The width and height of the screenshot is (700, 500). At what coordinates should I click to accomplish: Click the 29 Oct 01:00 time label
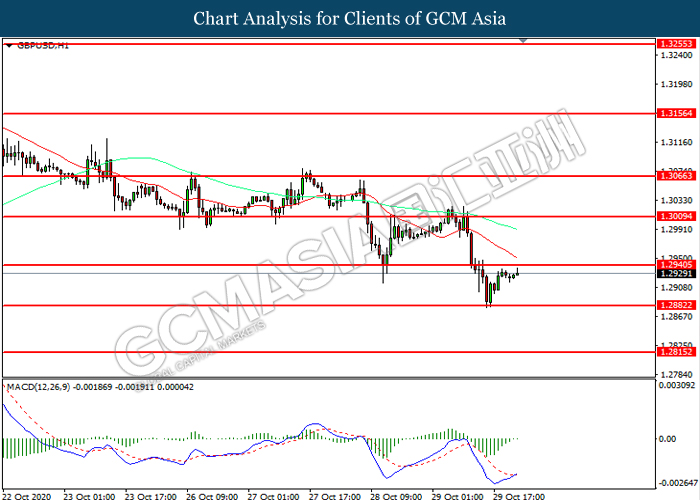pos(458,496)
